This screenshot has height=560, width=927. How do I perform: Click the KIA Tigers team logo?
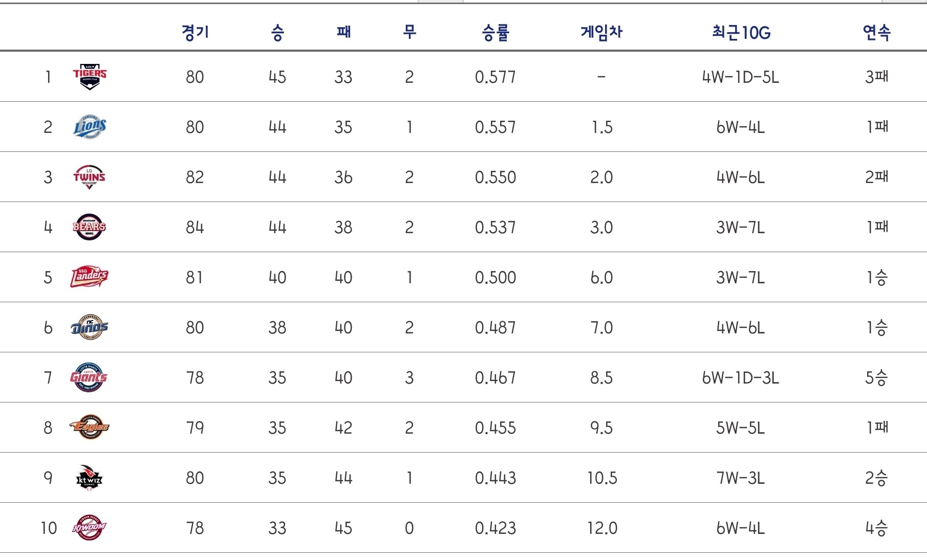pyautogui.click(x=90, y=77)
